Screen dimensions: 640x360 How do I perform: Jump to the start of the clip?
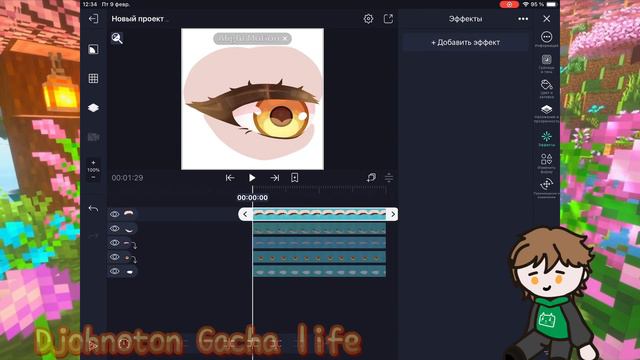pyautogui.click(x=230, y=178)
